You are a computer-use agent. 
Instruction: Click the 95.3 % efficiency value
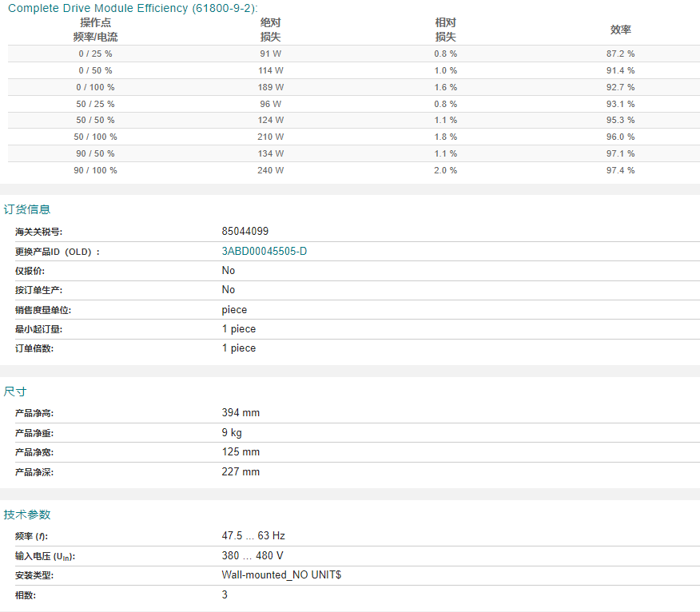point(621,120)
